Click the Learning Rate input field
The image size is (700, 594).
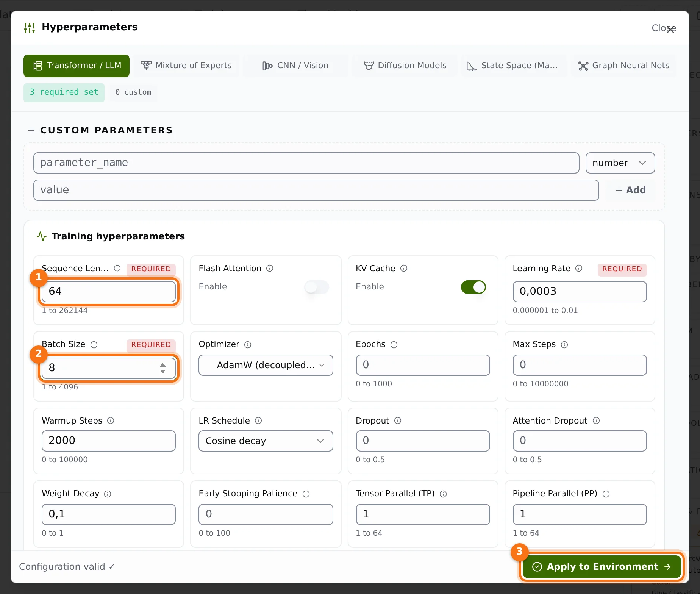click(580, 292)
